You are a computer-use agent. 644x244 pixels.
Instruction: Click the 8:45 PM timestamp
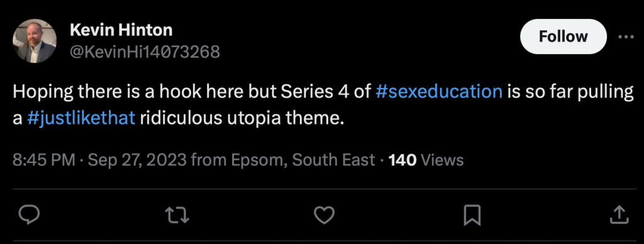[x=44, y=160]
